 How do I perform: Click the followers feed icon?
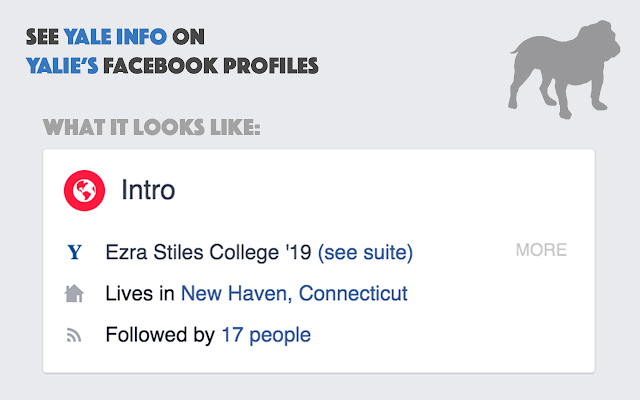pyautogui.click(x=73, y=335)
